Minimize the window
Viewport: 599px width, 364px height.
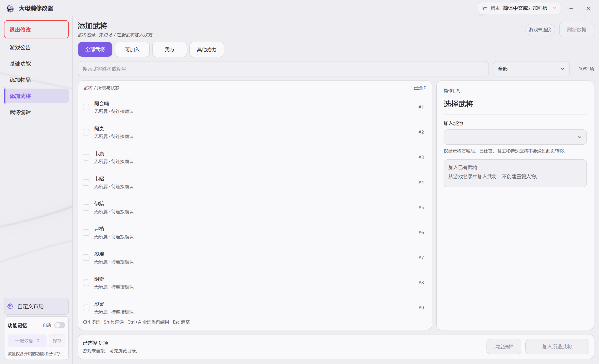pyautogui.click(x=571, y=8)
